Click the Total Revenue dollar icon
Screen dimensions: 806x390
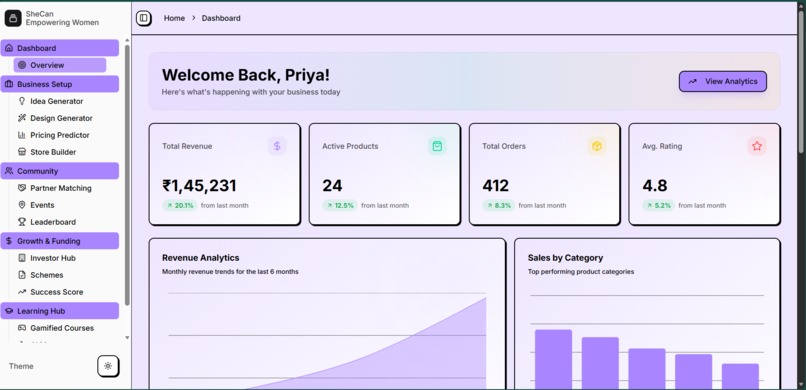pos(277,146)
